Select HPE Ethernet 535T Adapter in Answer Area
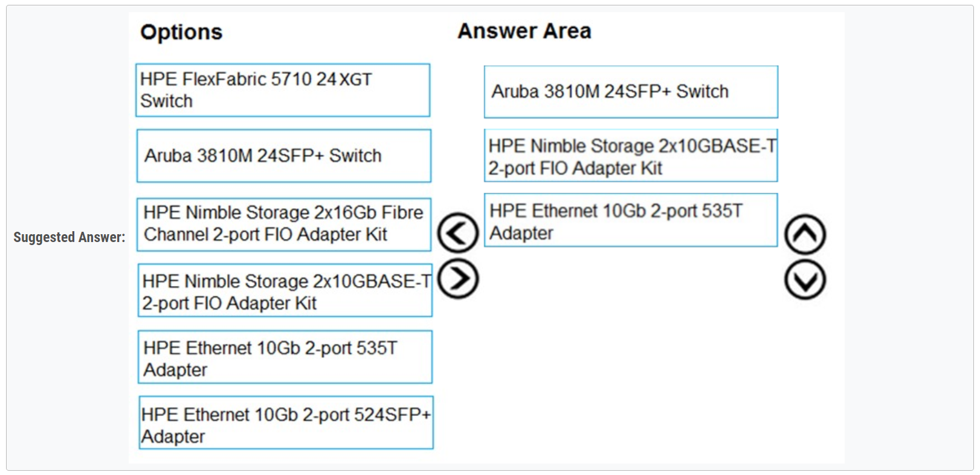This screenshot has width=980, height=475. click(631, 221)
